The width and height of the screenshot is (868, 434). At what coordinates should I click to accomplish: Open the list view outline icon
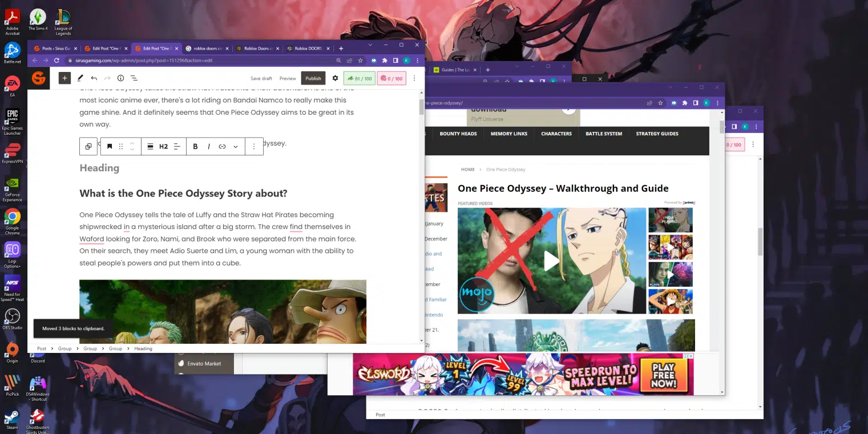[x=134, y=78]
